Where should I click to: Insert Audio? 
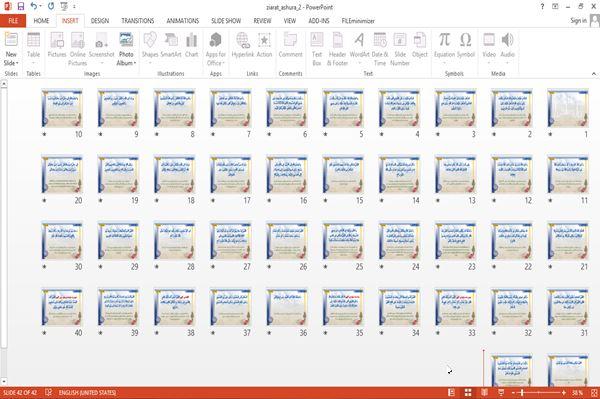(x=507, y=49)
